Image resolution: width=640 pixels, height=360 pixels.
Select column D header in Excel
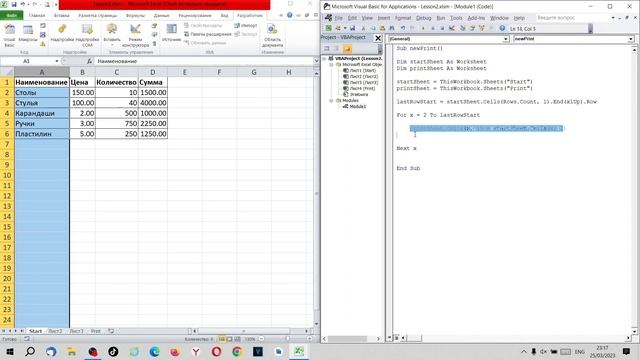click(x=153, y=72)
